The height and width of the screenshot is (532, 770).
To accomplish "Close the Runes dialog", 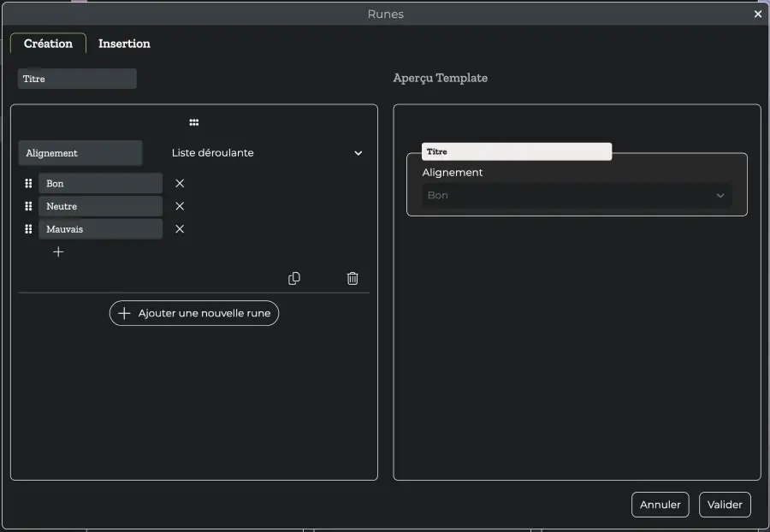I will tap(758, 15).
